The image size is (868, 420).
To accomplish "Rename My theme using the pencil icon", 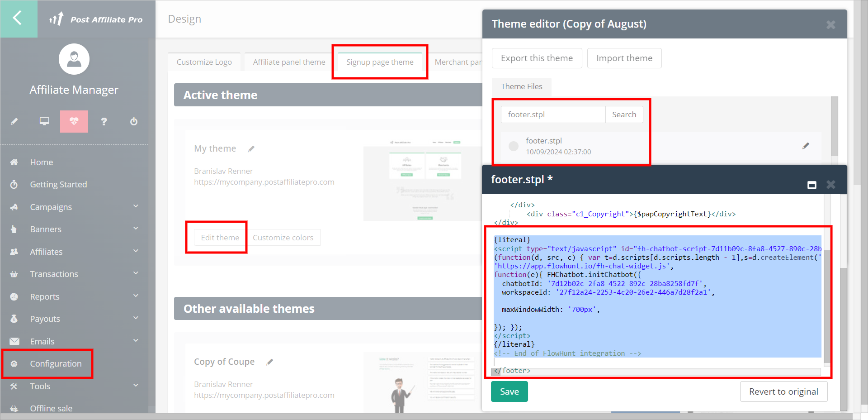I will tap(251, 149).
